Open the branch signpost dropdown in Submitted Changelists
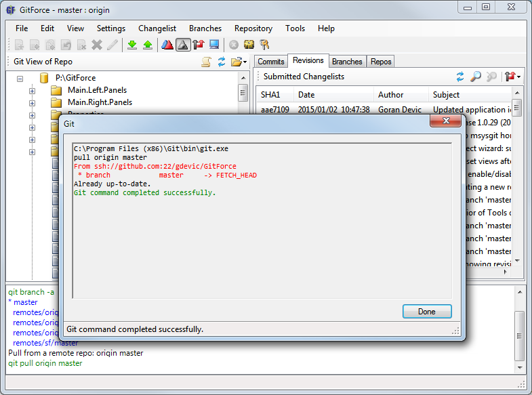Image resolution: width=532 pixels, height=395 pixels. [x=512, y=77]
